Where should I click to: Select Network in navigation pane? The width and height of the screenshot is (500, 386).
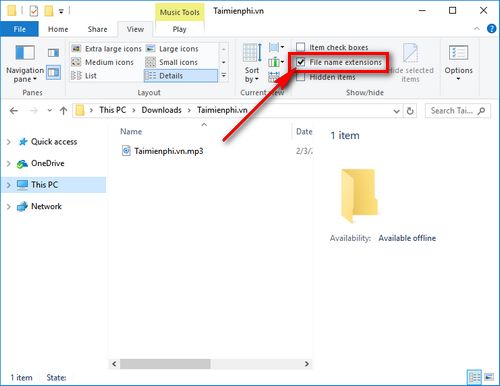46,206
